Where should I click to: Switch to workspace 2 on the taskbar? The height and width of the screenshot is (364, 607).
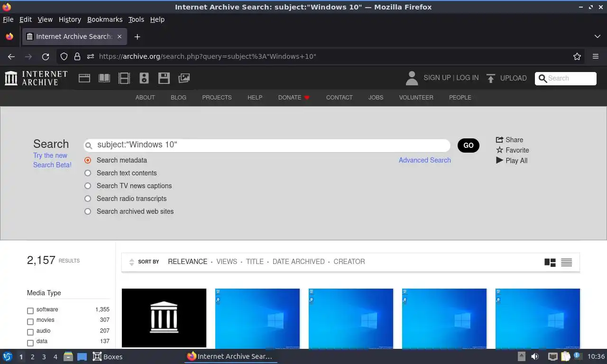pyautogui.click(x=32, y=357)
